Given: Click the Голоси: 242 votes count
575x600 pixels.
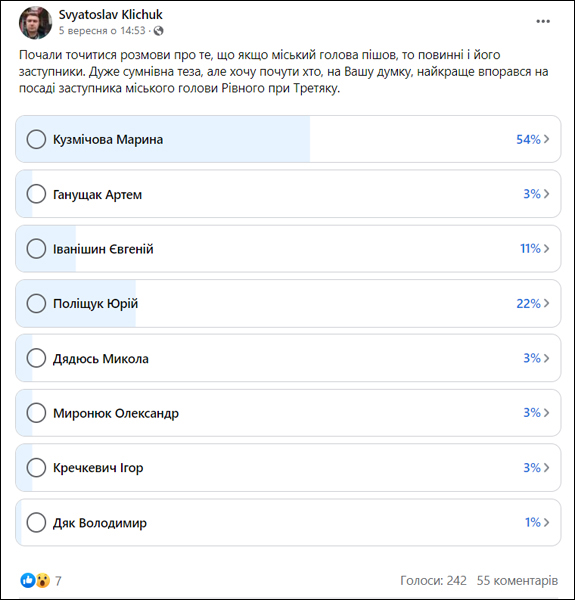Looking at the screenshot, I should click(x=433, y=580).
